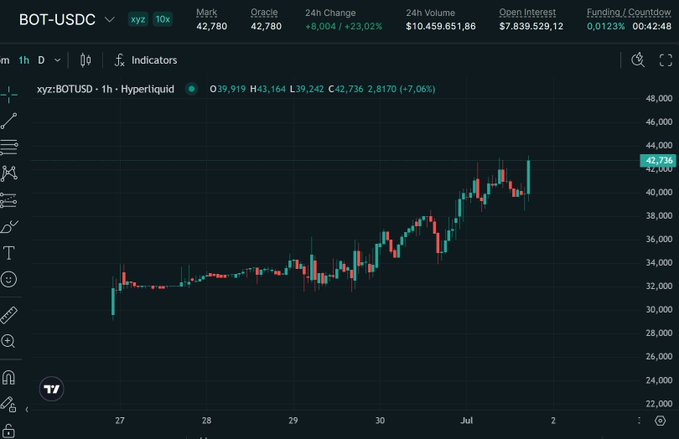Open the quick search lightning icon
This screenshot has width=679, height=439.
[x=638, y=60]
